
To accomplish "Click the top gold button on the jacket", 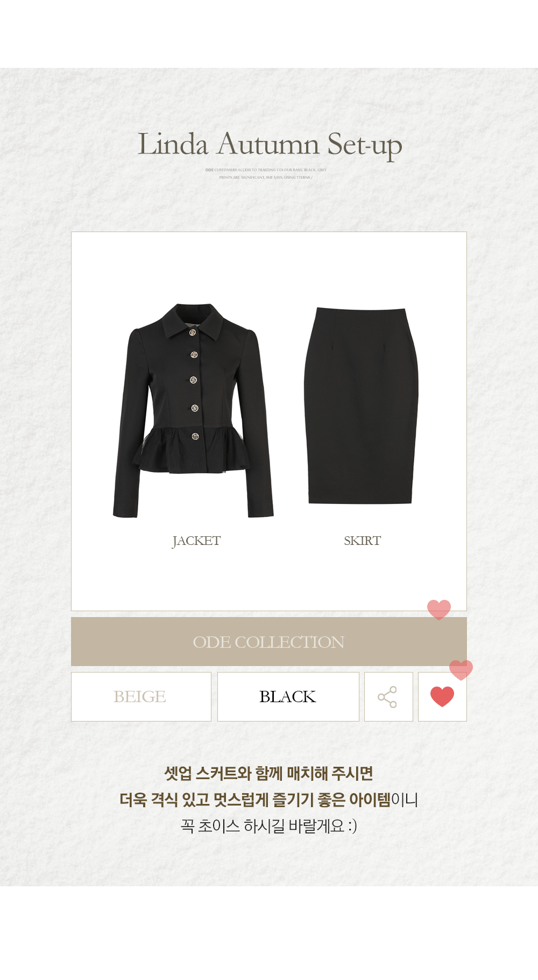I will pos(193,332).
